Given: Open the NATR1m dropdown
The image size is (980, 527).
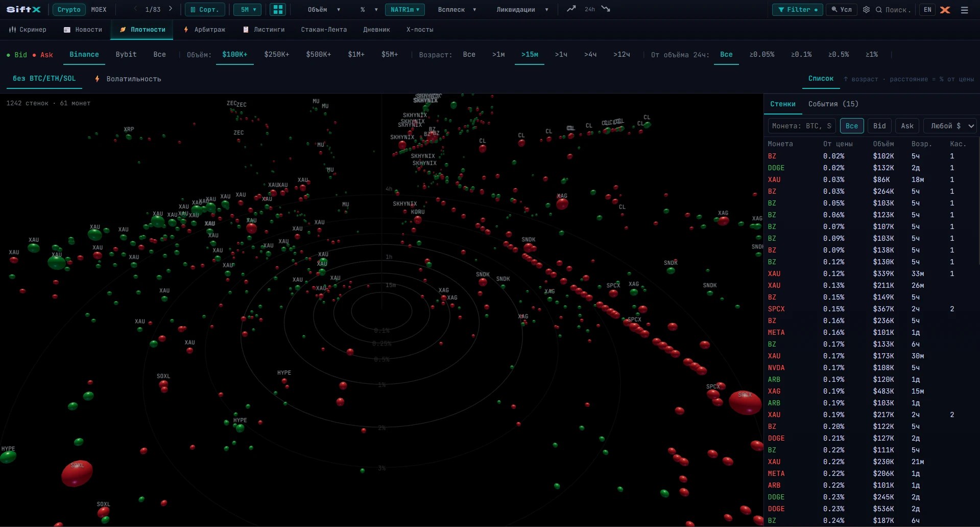Looking at the screenshot, I should click(x=405, y=10).
